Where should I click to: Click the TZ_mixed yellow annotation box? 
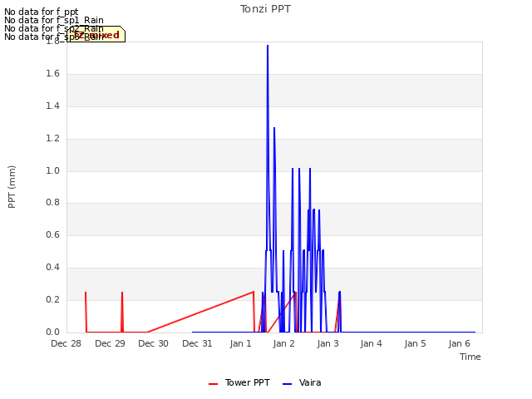coord(96,34)
